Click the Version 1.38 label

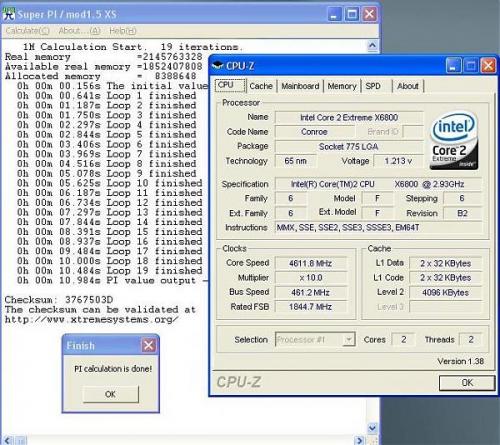pyautogui.click(x=461, y=361)
